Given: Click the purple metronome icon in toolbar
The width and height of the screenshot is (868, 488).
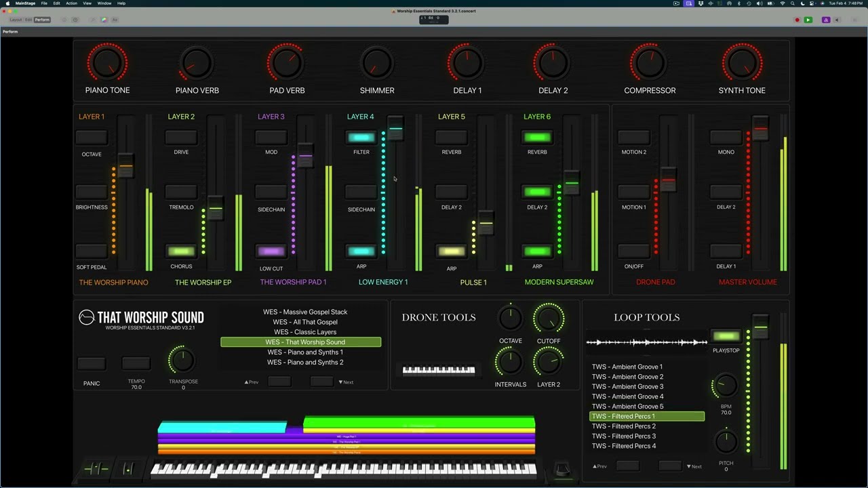Looking at the screenshot, I should tap(826, 20).
